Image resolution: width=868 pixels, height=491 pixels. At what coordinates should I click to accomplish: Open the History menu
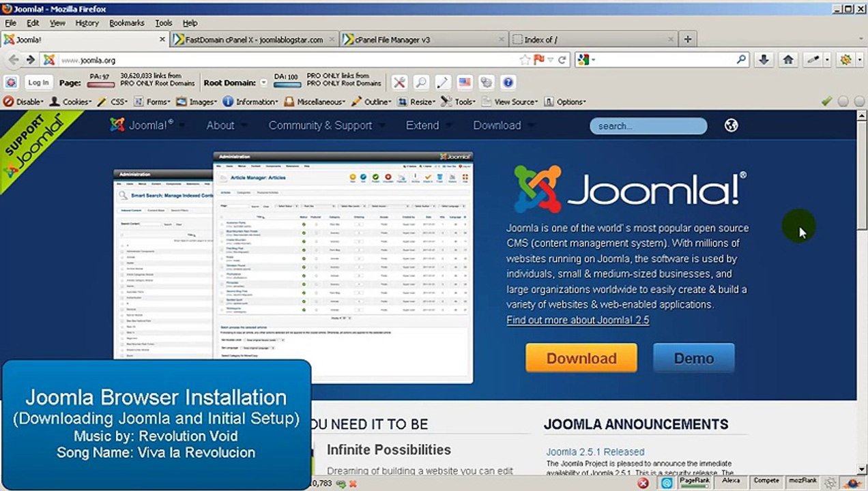[x=87, y=23]
